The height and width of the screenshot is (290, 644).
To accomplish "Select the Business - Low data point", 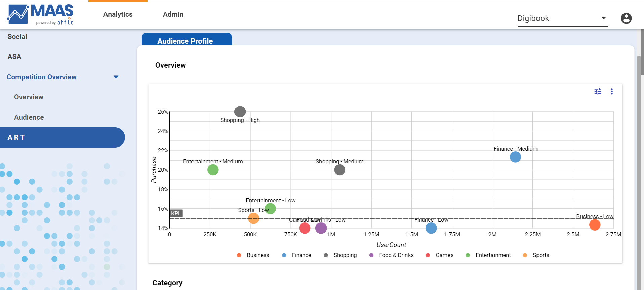I will coord(595,225).
